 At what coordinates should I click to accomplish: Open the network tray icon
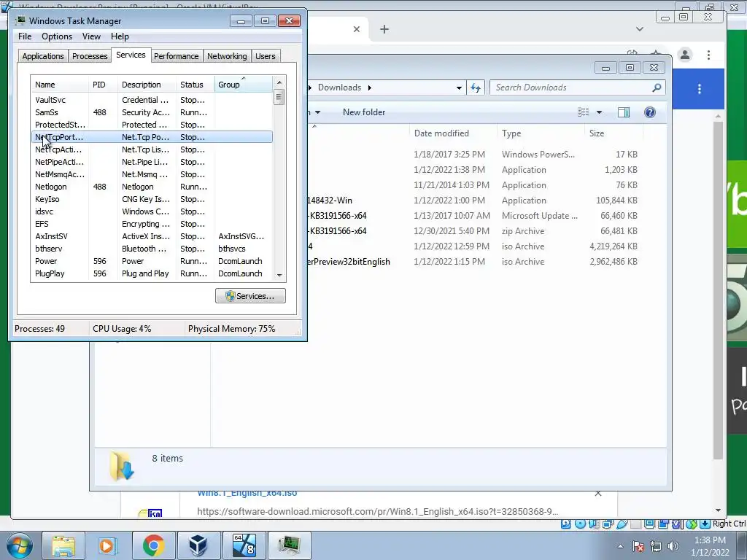(656, 546)
